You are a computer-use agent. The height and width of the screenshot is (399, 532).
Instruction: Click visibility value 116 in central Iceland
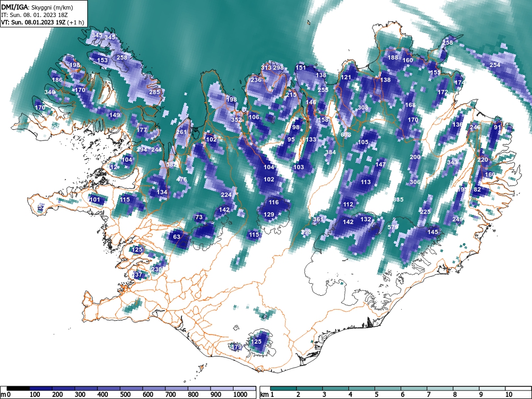click(x=273, y=202)
